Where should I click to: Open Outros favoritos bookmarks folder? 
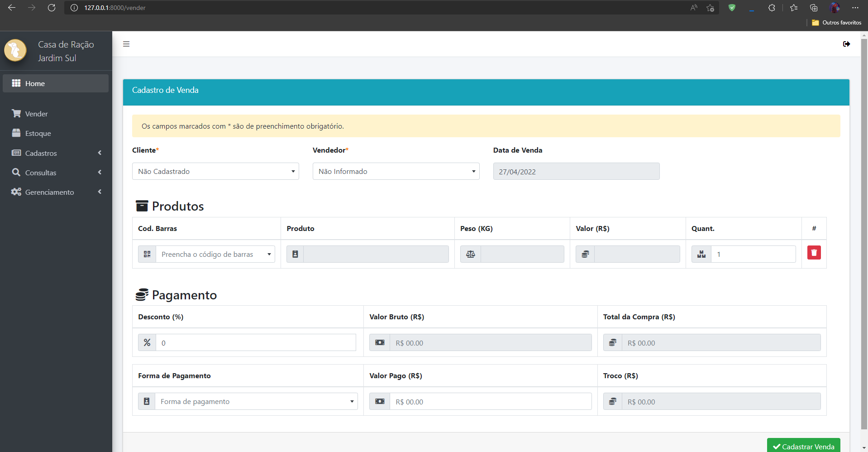point(836,23)
